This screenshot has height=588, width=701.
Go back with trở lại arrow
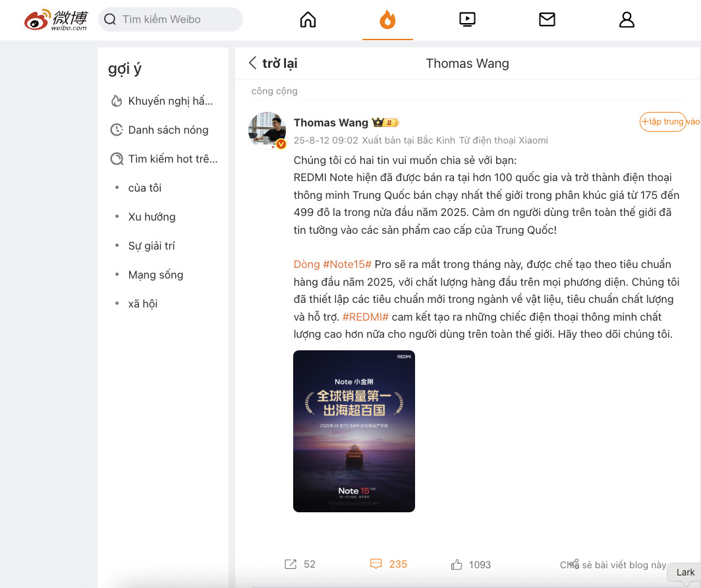pos(273,63)
